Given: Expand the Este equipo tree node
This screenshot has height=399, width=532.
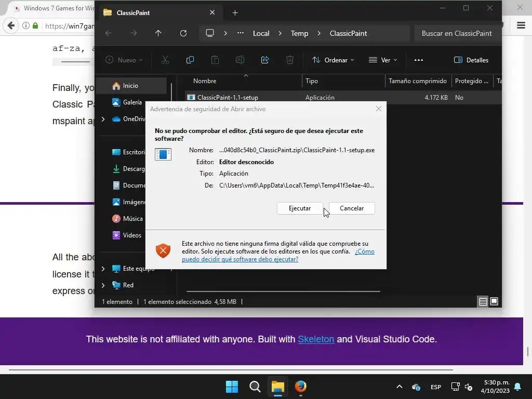Looking at the screenshot, I should [x=103, y=269].
